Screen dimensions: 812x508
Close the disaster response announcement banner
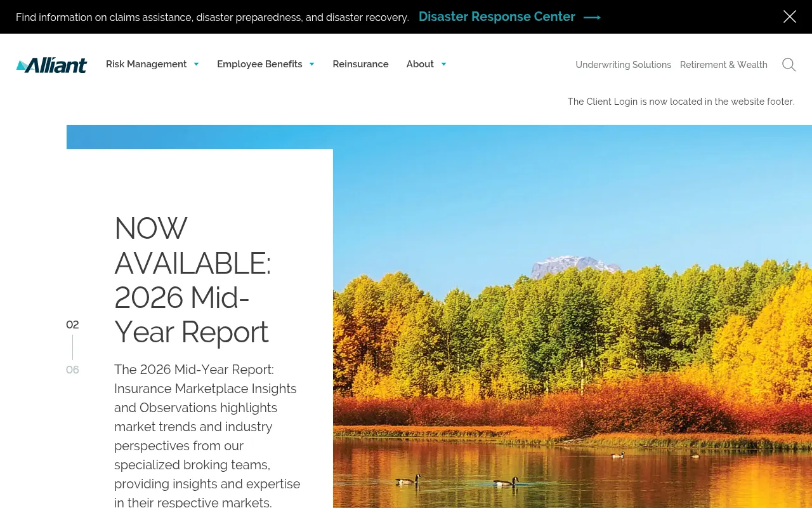[790, 17]
